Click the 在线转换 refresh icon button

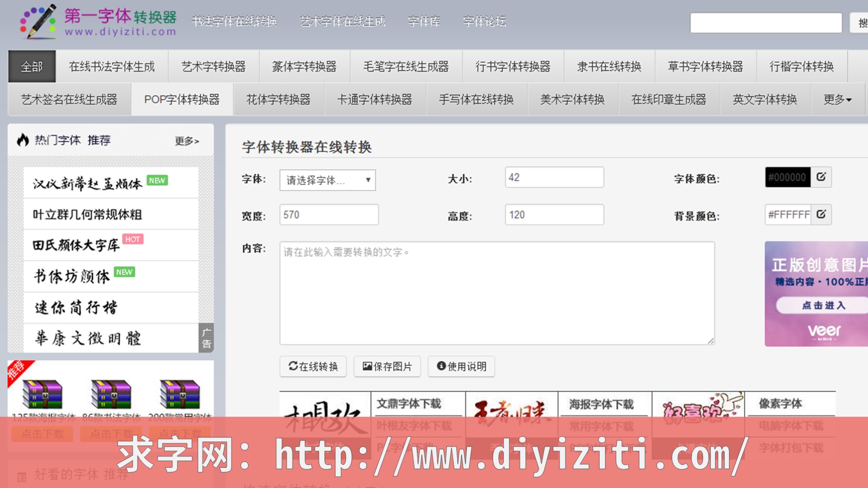coord(313,367)
